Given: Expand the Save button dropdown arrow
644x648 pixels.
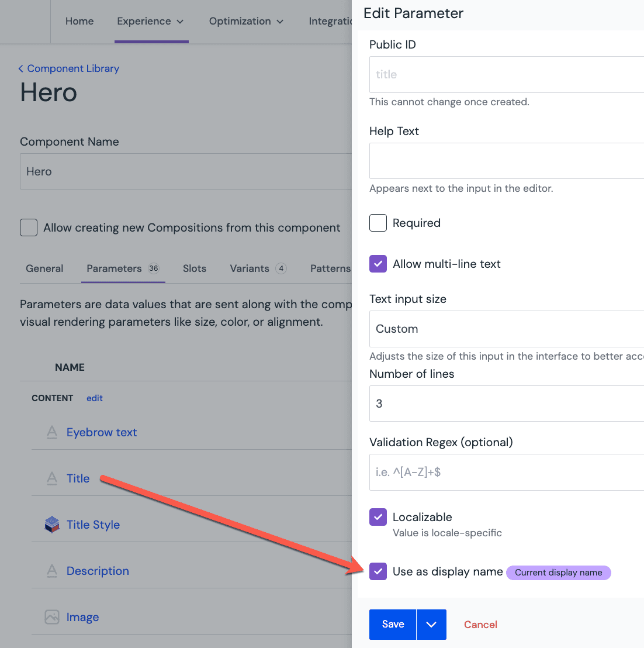Looking at the screenshot, I should [x=431, y=625].
